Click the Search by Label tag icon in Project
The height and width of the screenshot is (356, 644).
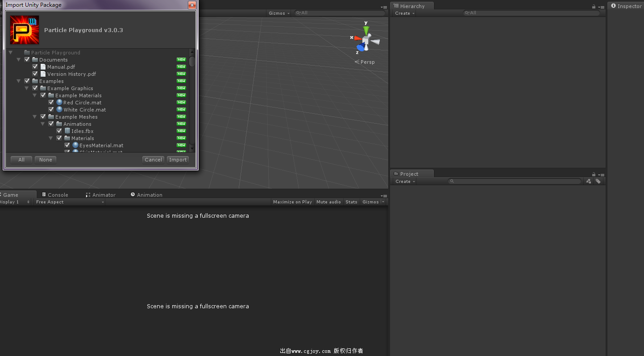598,181
